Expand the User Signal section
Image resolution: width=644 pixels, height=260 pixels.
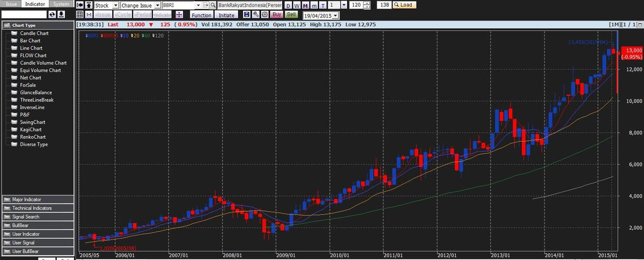[38, 242]
